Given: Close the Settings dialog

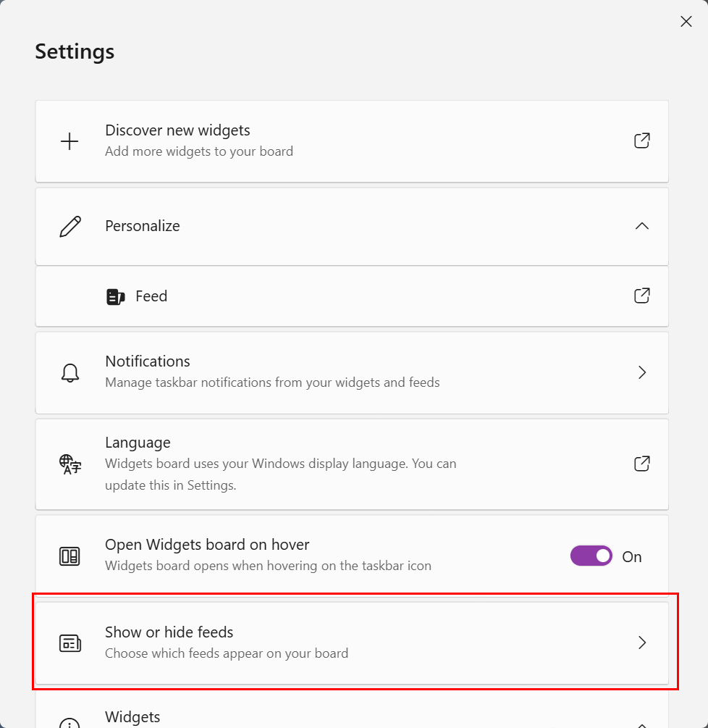Looking at the screenshot, I should 686,21.
